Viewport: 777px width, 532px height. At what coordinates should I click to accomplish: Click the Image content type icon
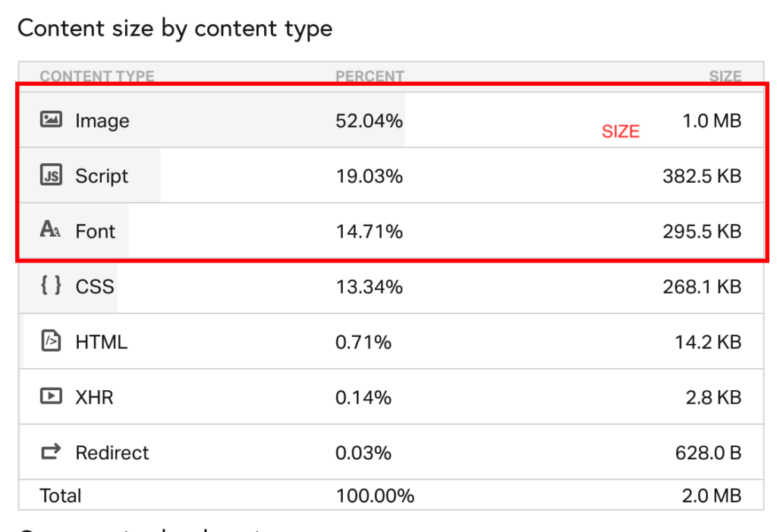pos(51,119)
